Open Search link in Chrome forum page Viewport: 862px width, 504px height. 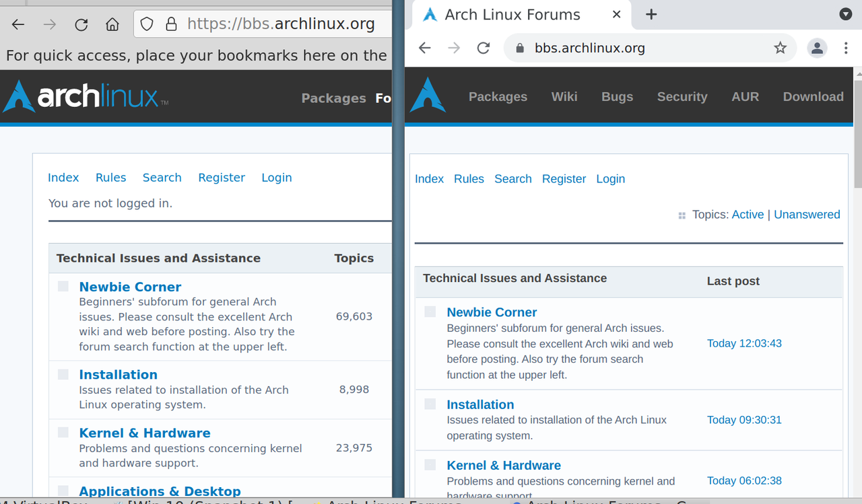(513, 179)
